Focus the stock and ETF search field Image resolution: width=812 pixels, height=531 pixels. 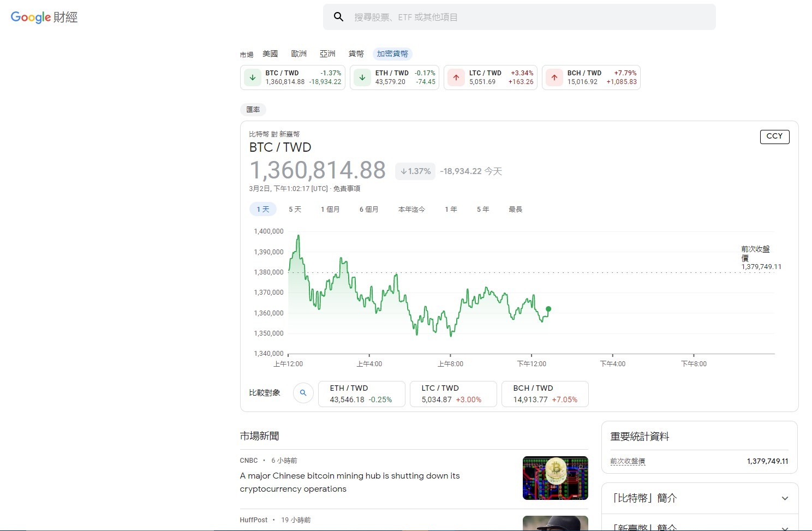(x=519, y=17)
